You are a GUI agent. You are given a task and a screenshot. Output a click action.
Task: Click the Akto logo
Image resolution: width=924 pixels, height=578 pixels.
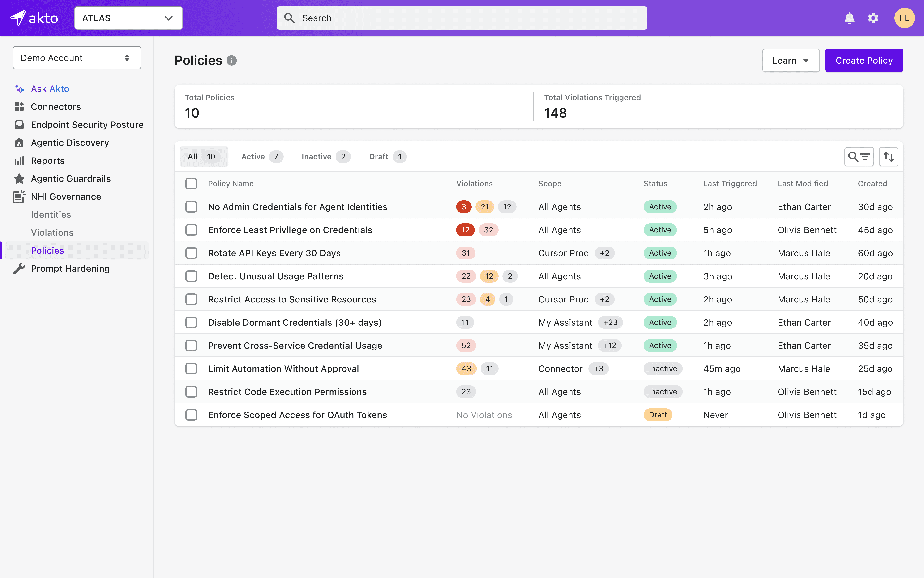tap(34, 18)
